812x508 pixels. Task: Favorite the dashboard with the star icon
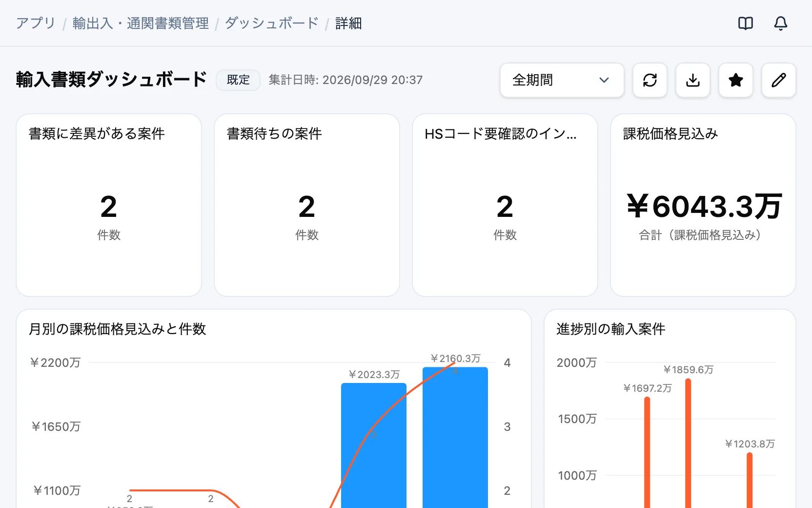[736, 80]
